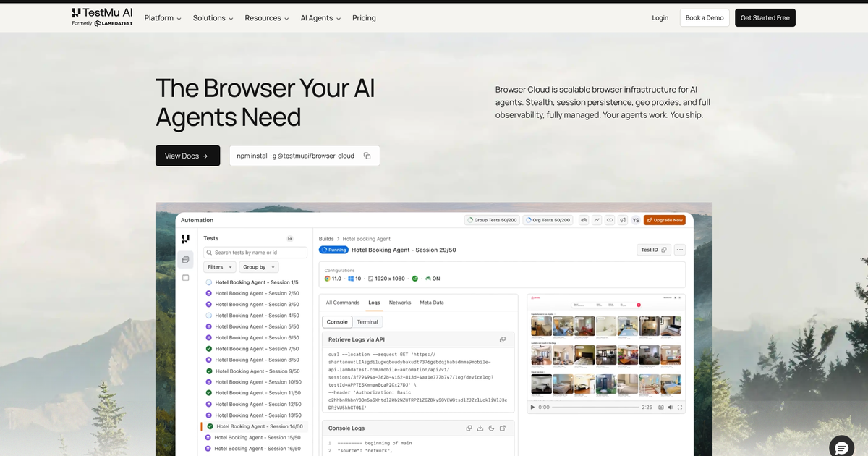Expand the Platform menu
Screen dimensions: 868x456
point(163,18)
